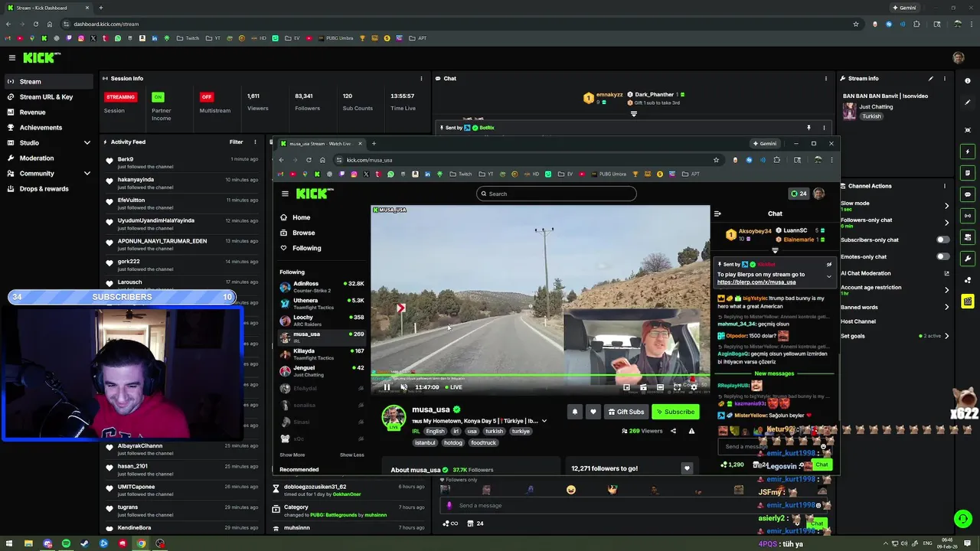The width and height of the screenshot is (980, 551).
Task: Toggle notification bell for musa_usa
Action: 575,412
